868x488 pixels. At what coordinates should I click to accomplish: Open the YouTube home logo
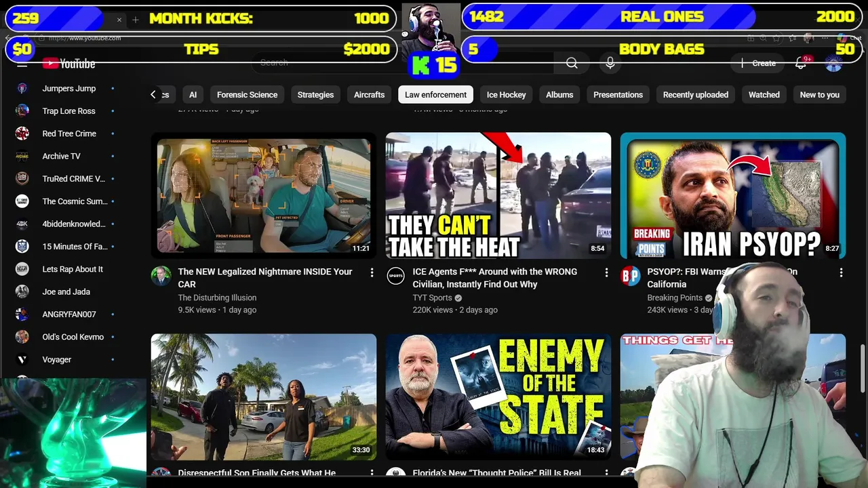(68, 64)
